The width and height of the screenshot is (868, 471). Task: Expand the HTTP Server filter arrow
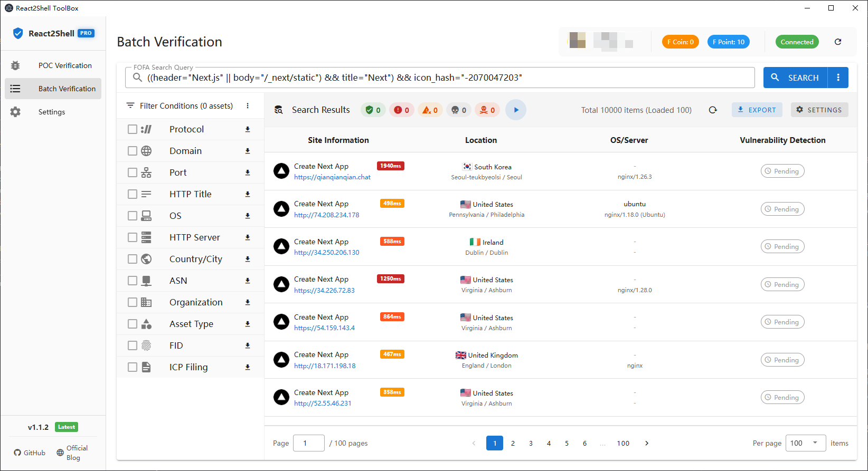[248, 237]
